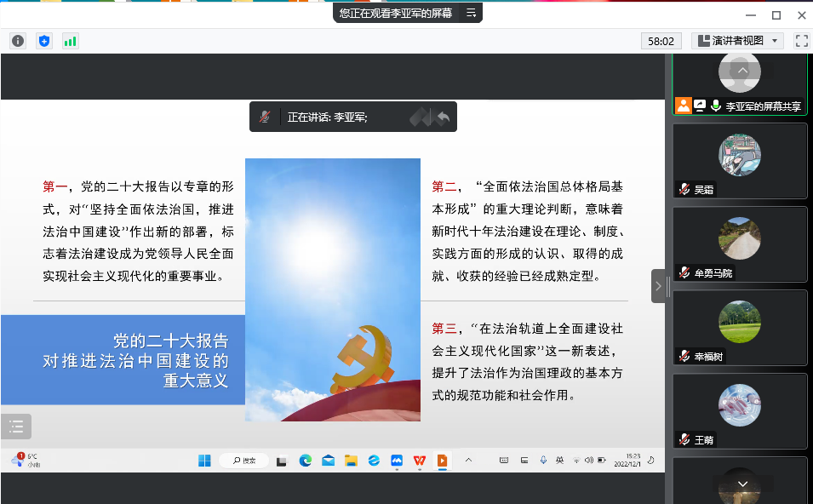Open WPS Office from the taskbar
813x504 pixels.
pos(420,461)
